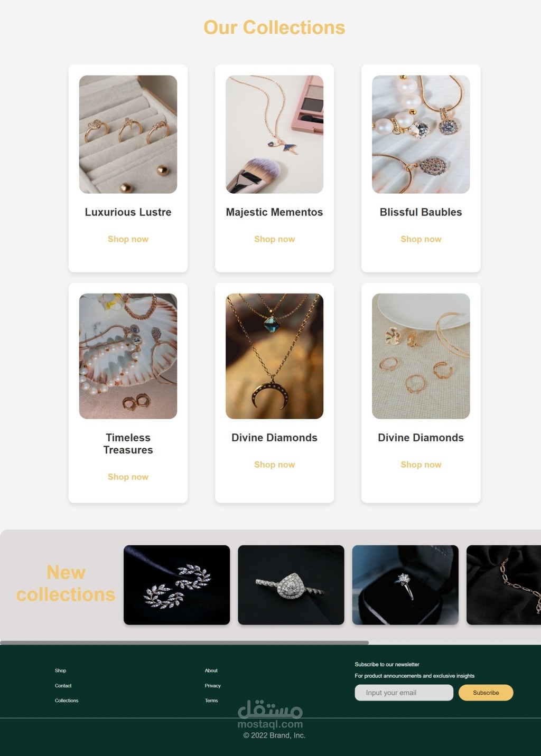Click Shop now under Blissful Baubles
The image size is (541, 756).
[421, 239]
